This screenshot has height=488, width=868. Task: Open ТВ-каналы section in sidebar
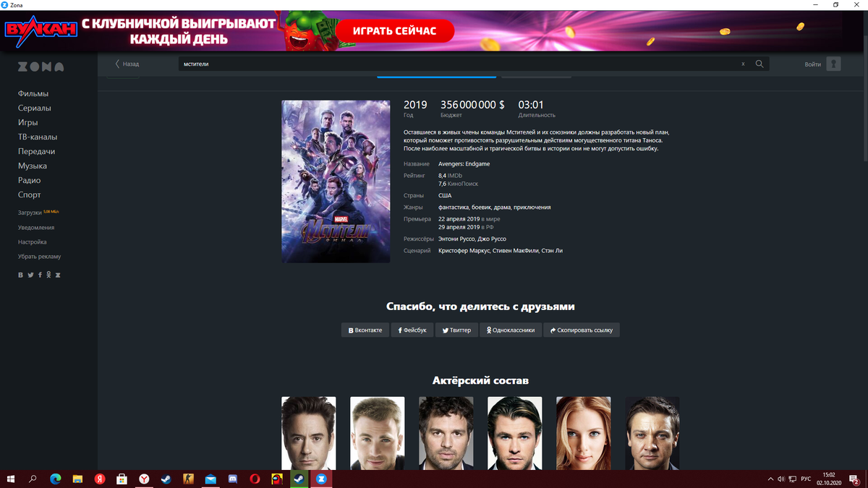[38, 137]
